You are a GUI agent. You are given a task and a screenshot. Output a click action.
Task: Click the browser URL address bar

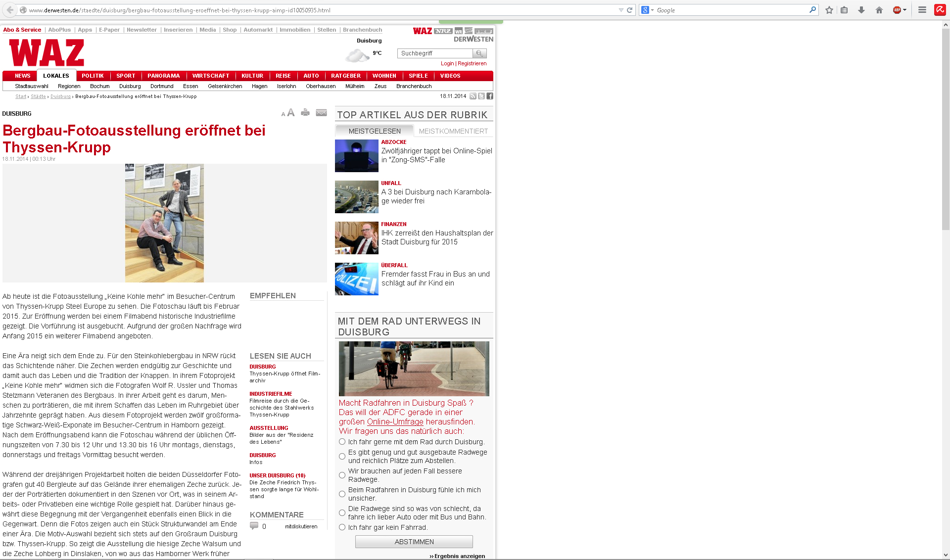pos(322,10)
